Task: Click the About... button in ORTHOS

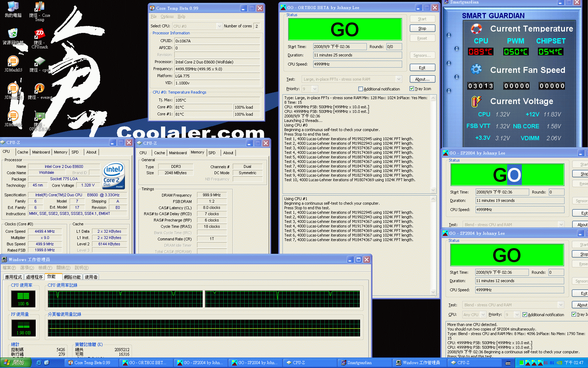Action: (422, 79)
